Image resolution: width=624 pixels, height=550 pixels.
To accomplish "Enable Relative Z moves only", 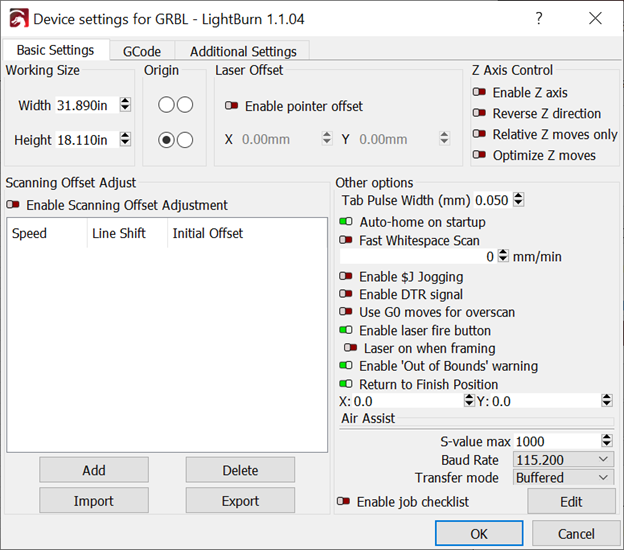I will pyautogui.click(x=479, y=134).
